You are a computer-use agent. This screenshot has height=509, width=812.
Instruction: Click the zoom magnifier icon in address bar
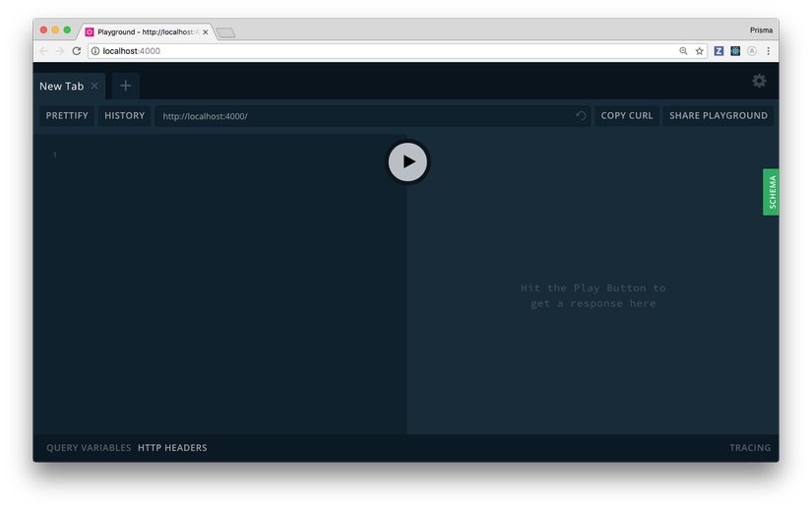pyautogui.click(x=683, y=51)
